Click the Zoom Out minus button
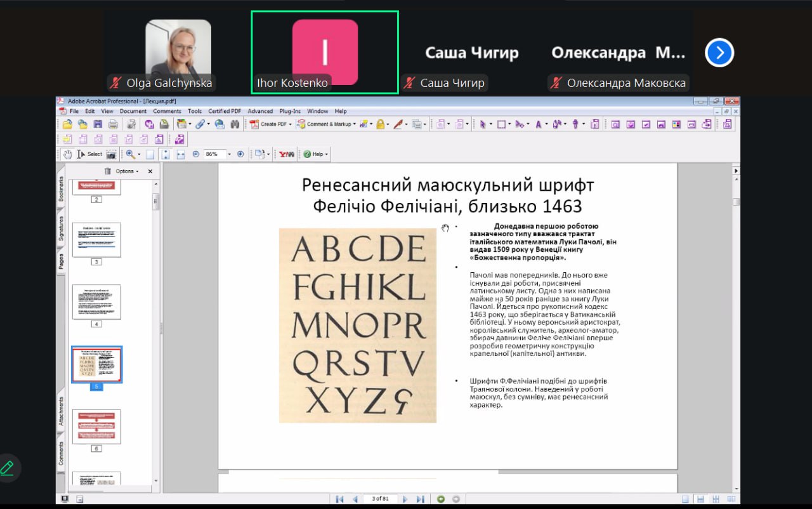The width and height of the screenshot is (812, 509). coord(195,154)
